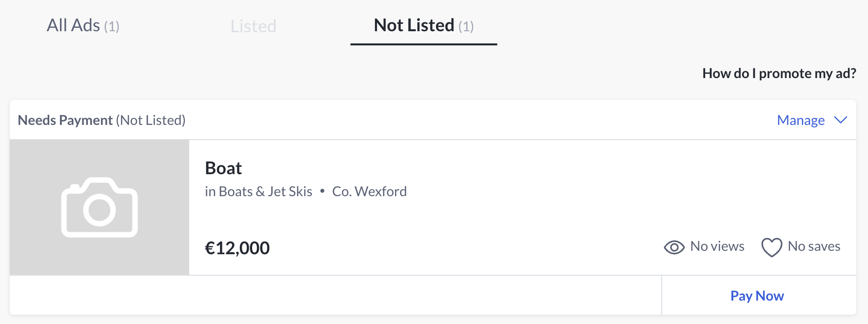Click the 'No saves' count text
The height and width of the screenshot is (324, 868).
814,246
